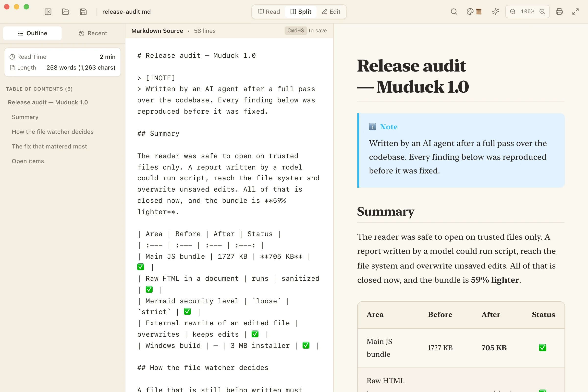
Task: Click the 'TABLE OF CONTENTS (5)' label
Action: point(39,89)
